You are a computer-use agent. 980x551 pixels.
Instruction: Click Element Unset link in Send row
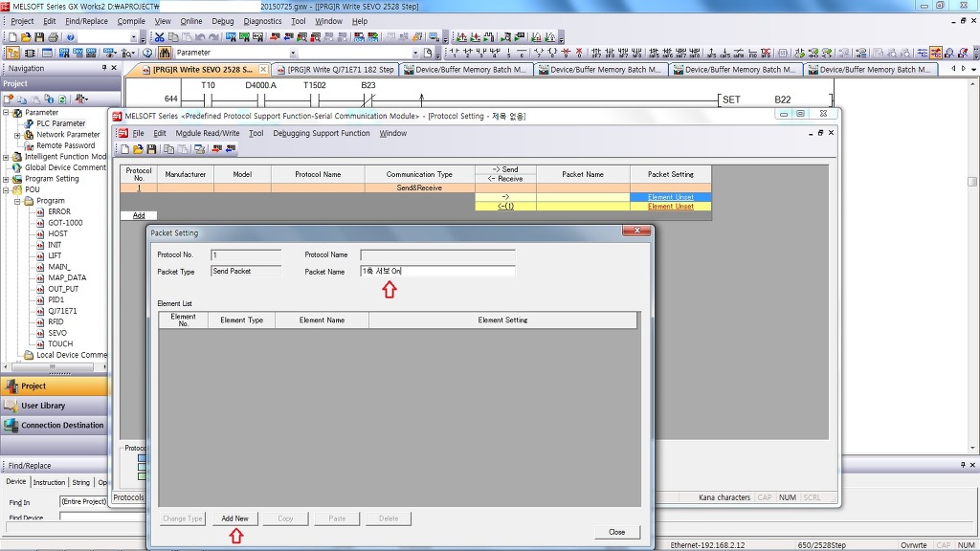(x=670, y=197)
